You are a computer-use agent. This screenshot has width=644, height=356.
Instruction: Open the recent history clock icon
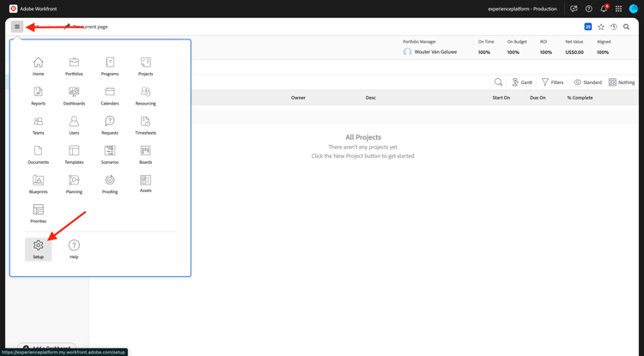pyautogui.click(x=614, y=27)
